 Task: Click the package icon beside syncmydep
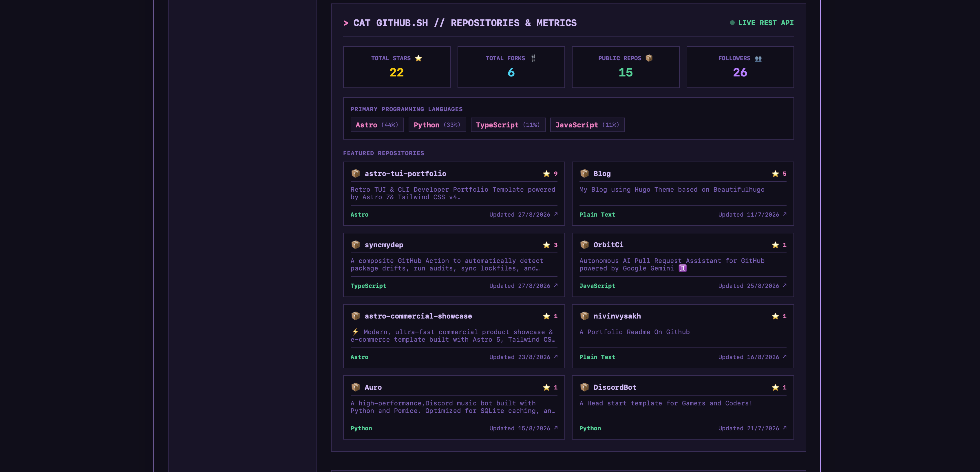point(355,245)
